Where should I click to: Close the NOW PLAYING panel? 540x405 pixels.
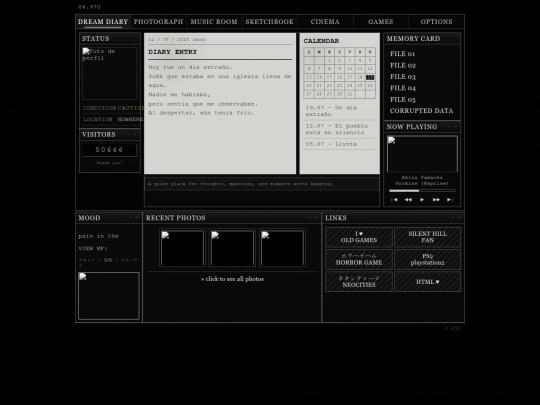pyautogui.click(x=456, y=126)
